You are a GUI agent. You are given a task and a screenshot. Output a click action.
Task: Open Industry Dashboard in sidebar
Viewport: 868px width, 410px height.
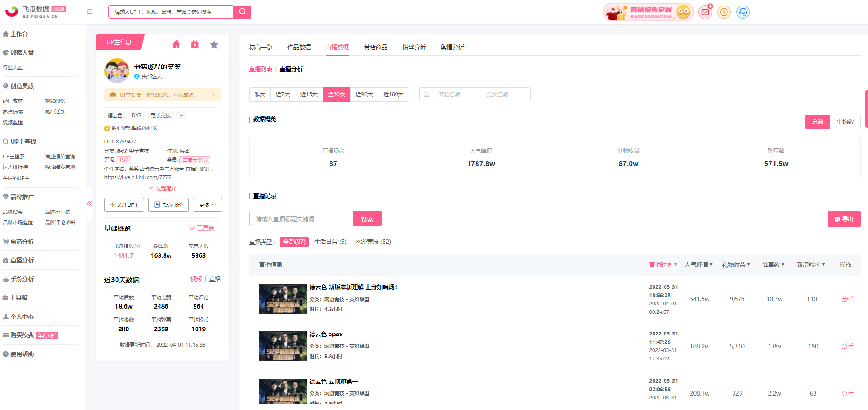coord(13,68)
